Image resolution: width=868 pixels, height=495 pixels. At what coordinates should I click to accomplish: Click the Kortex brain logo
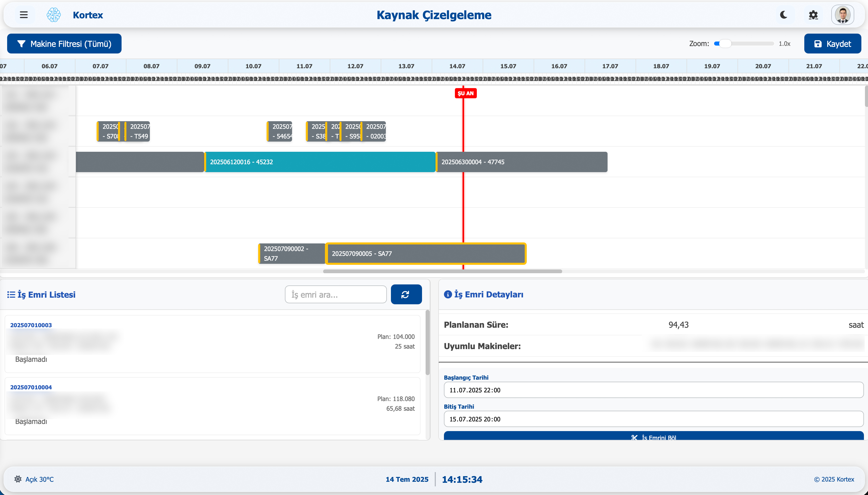(54, 15)
